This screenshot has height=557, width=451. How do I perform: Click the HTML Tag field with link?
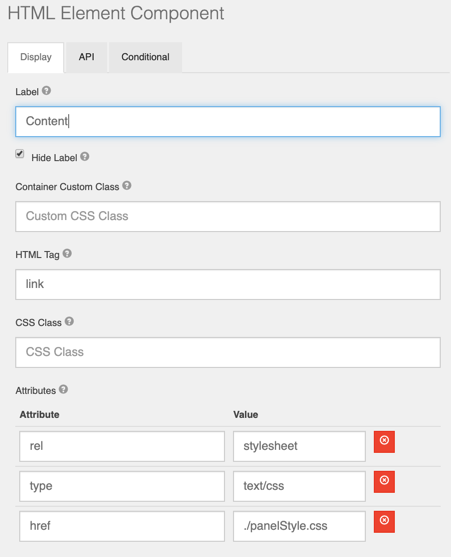point(228,284)
